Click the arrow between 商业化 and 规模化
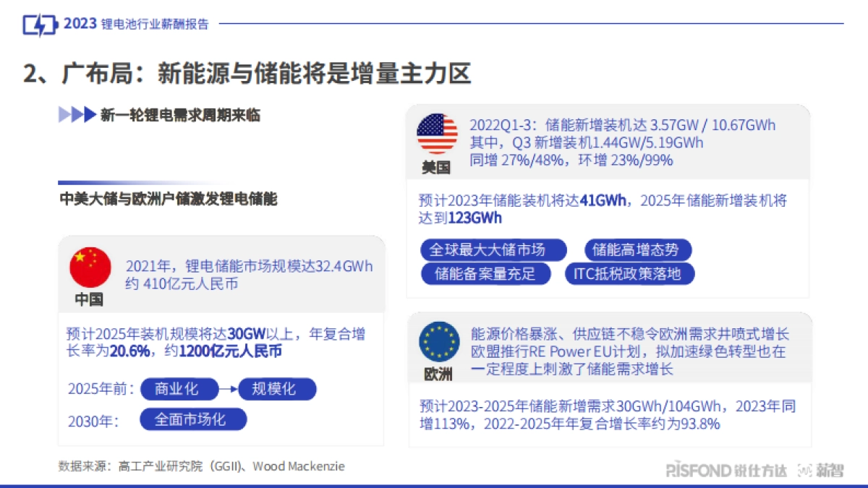The width and height of the screenshot is (868, 488). click(x=229, y=389)
